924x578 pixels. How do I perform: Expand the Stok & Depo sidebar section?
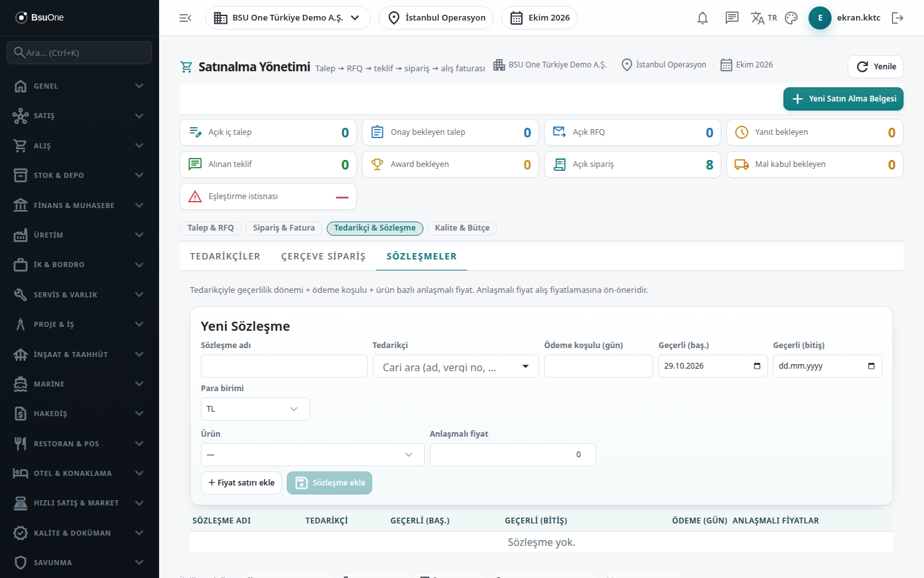point(80,175)
